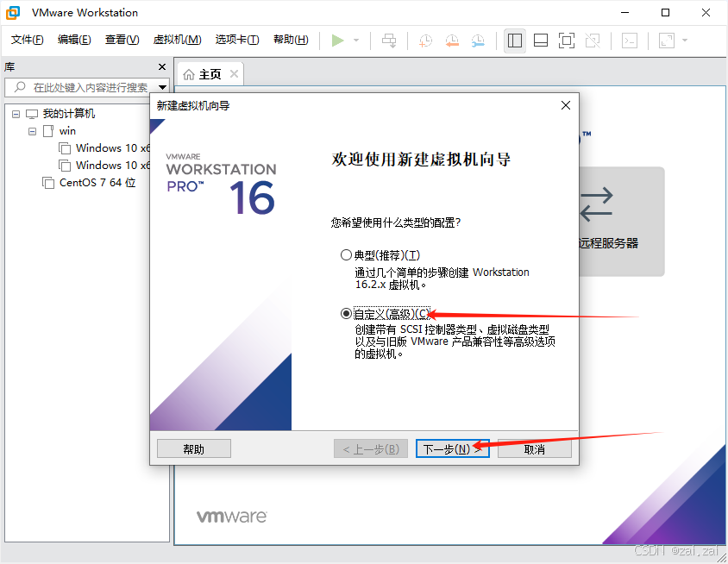This screenshot has height=564, width=728.
Task: Collapse the win folder tree node
Action: 32,131
